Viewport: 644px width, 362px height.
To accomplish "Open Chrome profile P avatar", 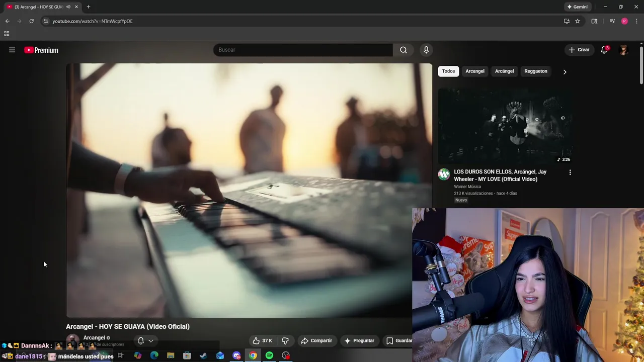I will [x=624, y=21].
